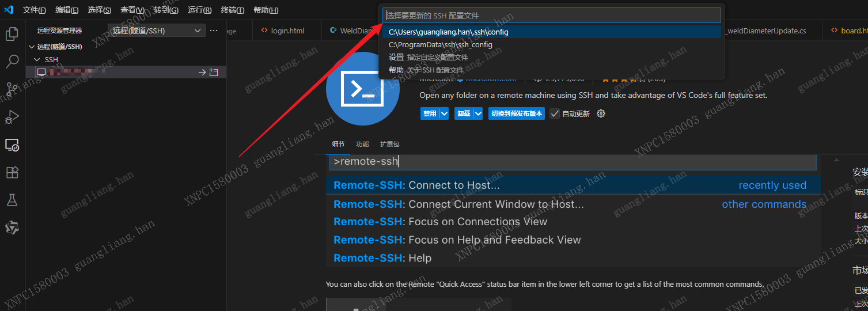Open the three-dot more actions in Remote Explorer
This screenshot has width=868, height=311.
tap(214, 31)
